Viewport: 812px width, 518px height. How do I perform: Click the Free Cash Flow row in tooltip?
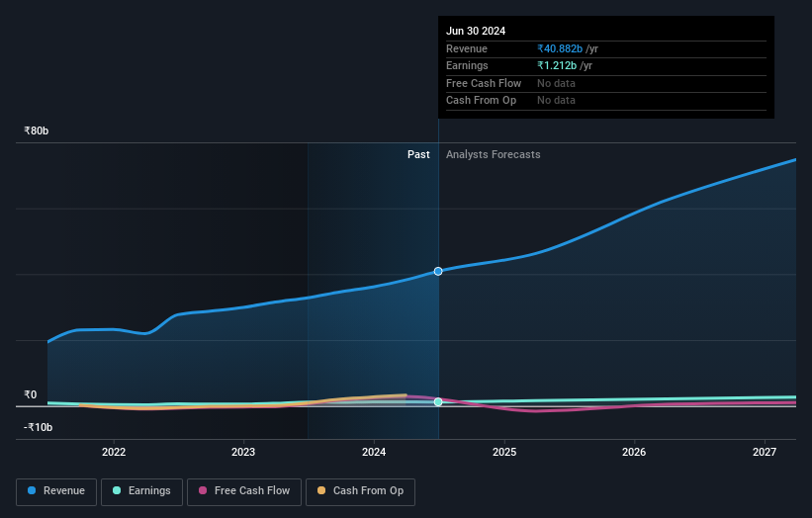[x=606, y=83]
